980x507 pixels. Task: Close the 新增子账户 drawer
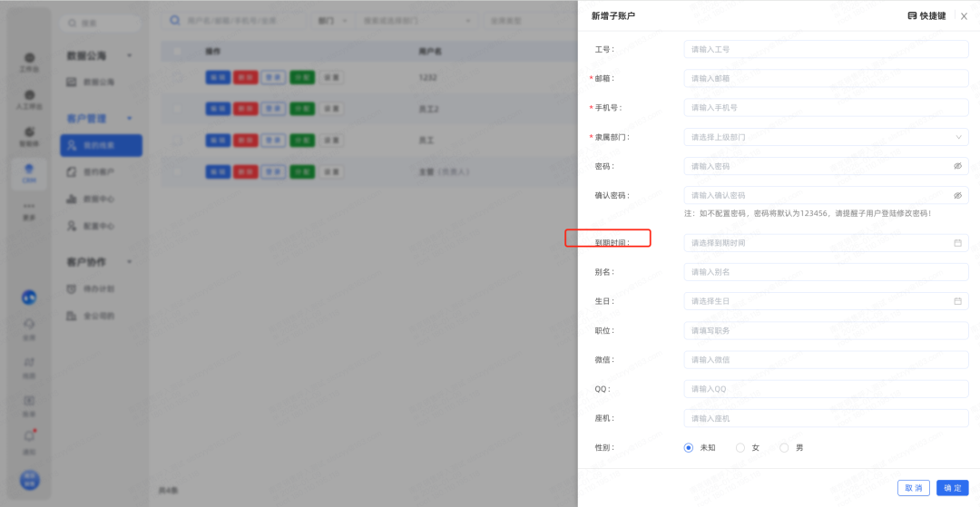coord(964,16)
